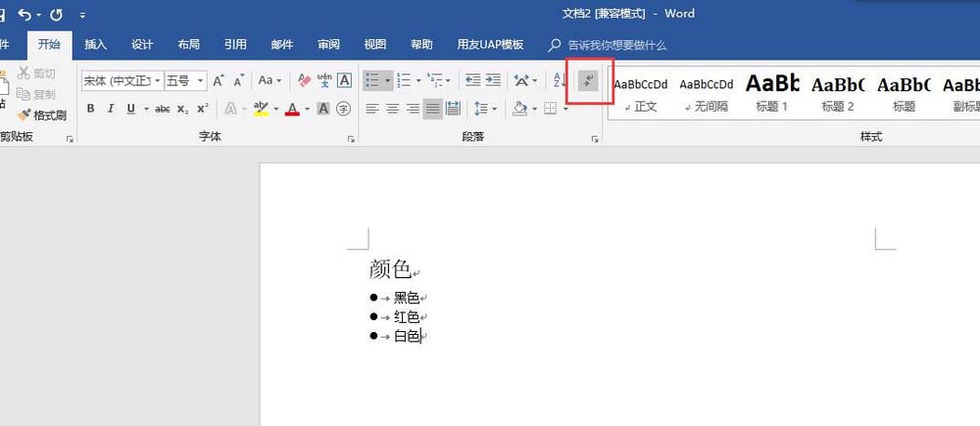Align text left
The width and height of the screenshot is (980, 426).
coord(372,109)
